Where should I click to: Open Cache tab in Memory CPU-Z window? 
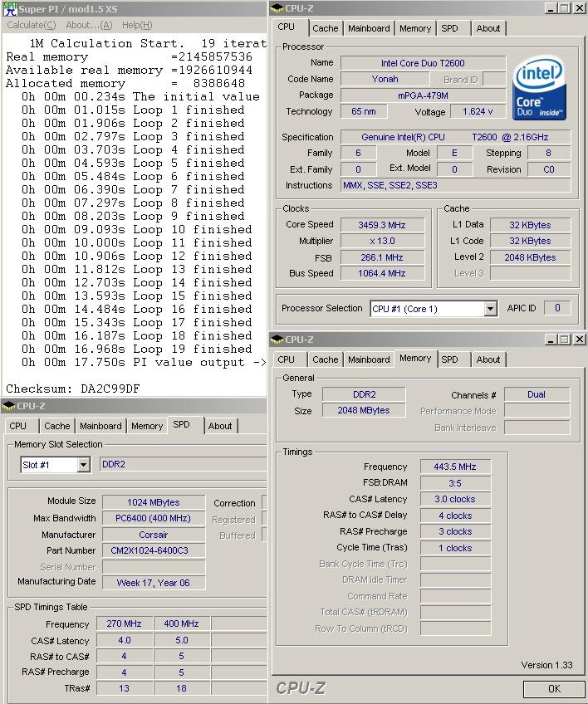point(326,359)
